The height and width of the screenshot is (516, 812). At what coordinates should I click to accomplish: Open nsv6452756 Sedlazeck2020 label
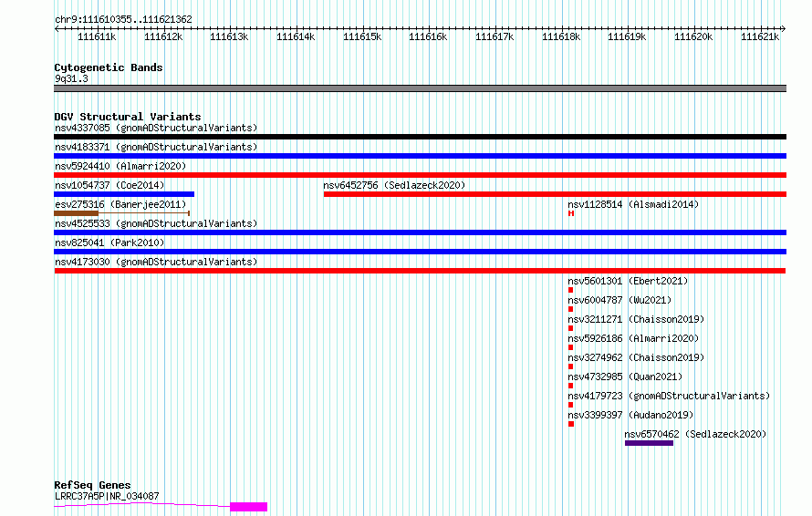[394, 185]
